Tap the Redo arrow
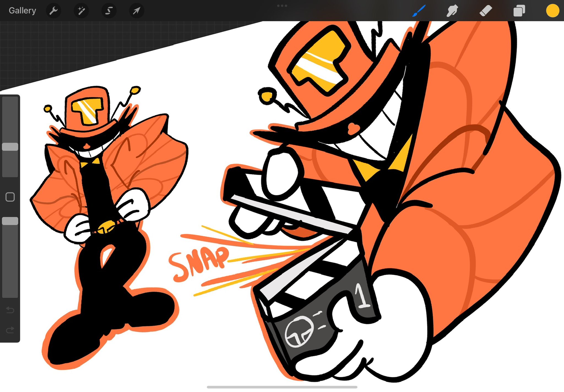The width and height of the screenshot is (564, 392). tap(10, 330)
